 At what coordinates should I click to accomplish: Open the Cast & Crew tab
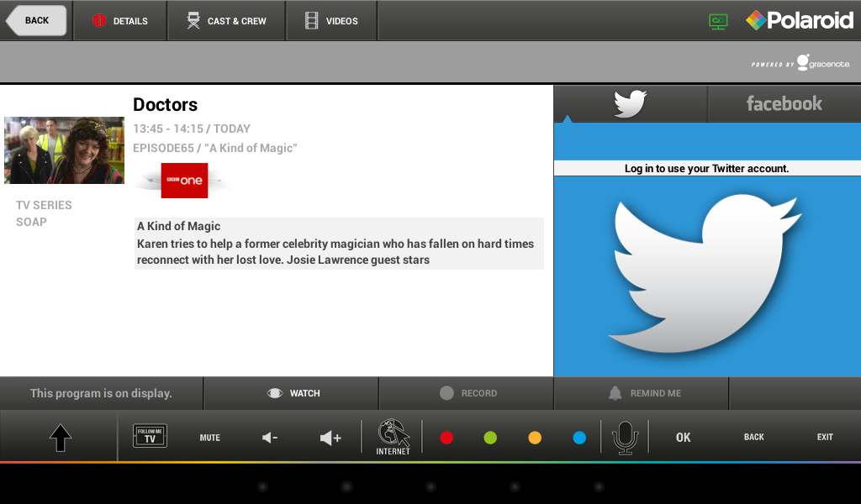(x=226, y=21)
